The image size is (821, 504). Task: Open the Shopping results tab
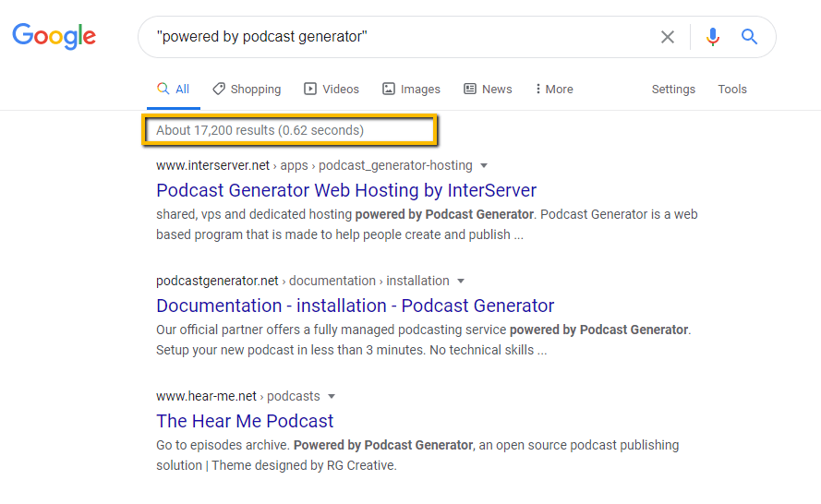click(247, 90)
